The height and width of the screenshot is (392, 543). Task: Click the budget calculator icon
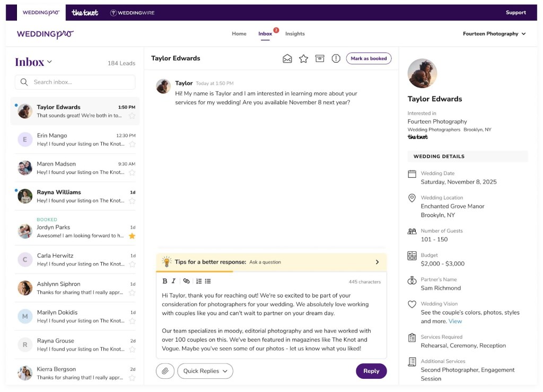point(411,256)
